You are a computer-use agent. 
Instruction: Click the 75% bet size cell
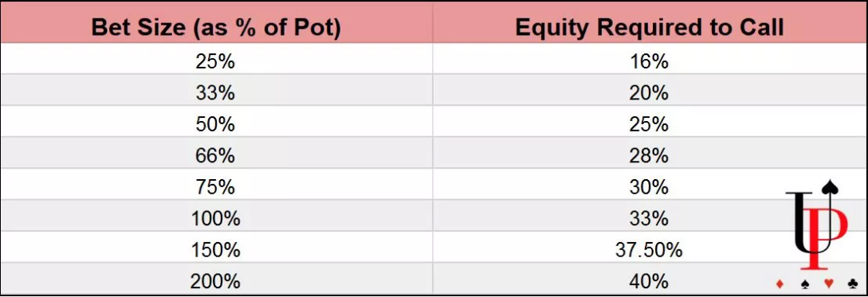(216, 188)
